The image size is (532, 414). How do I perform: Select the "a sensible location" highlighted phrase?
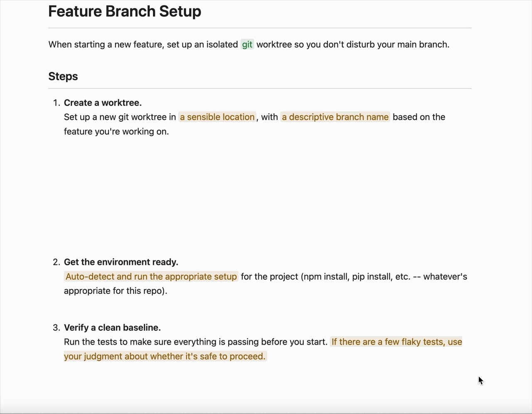point(217,117)
